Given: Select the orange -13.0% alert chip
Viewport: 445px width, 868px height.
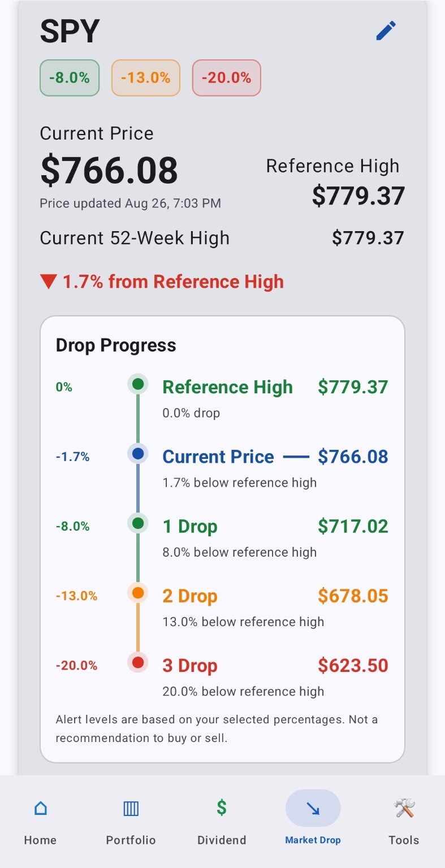Looking at the screenshot, I should point(146,77).
